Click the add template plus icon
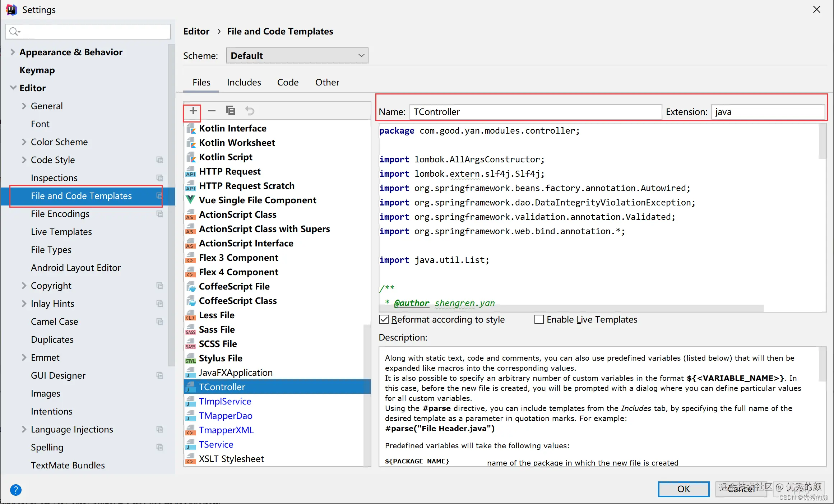 pos(193,111)
